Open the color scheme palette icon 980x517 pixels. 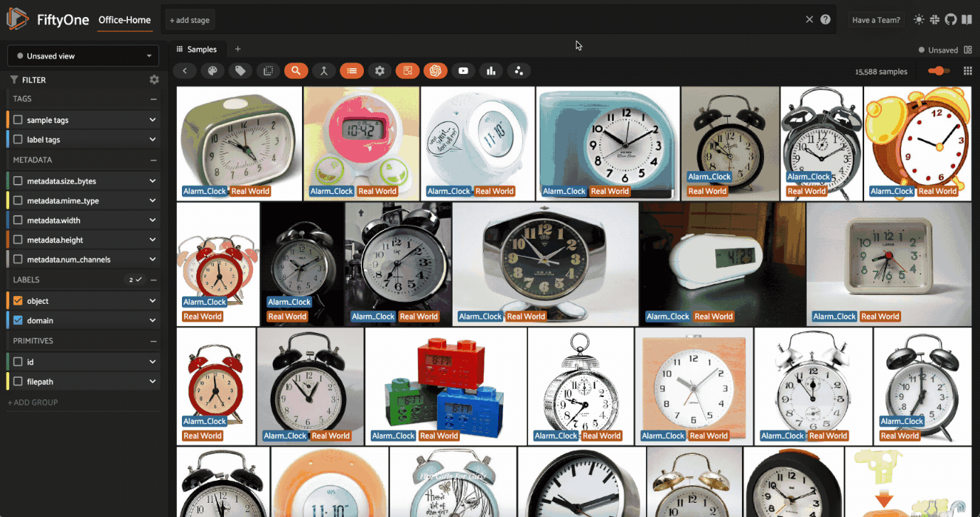[212, 70]
